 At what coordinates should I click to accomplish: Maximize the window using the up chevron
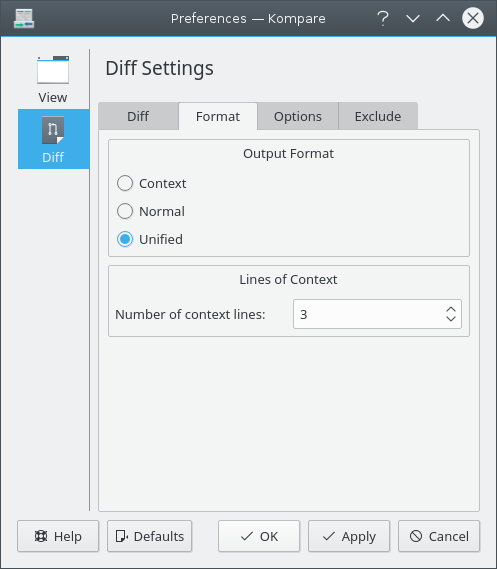pos(443,19)
